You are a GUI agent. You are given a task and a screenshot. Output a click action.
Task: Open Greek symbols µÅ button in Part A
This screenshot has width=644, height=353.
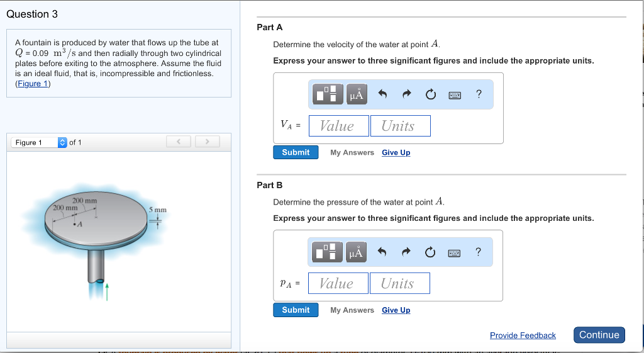357,94
